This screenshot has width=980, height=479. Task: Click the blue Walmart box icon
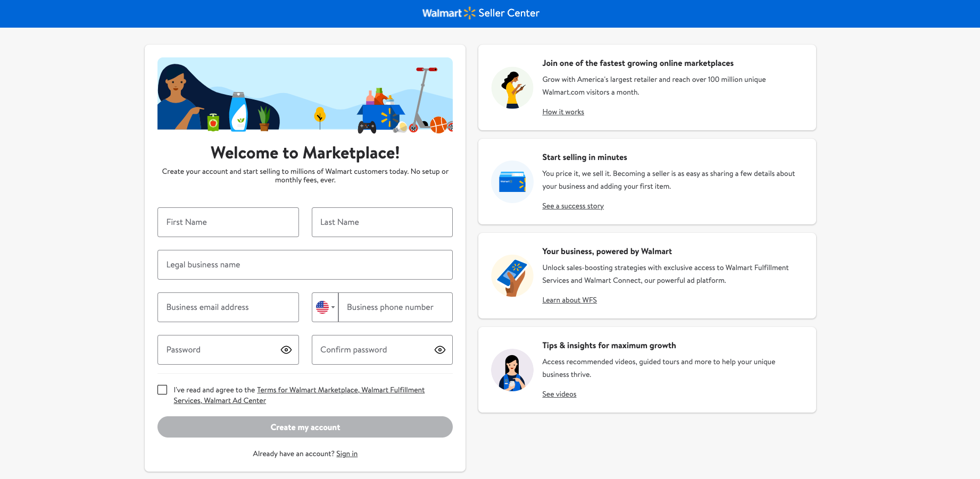pyautogui.click(x=512, y=182)
